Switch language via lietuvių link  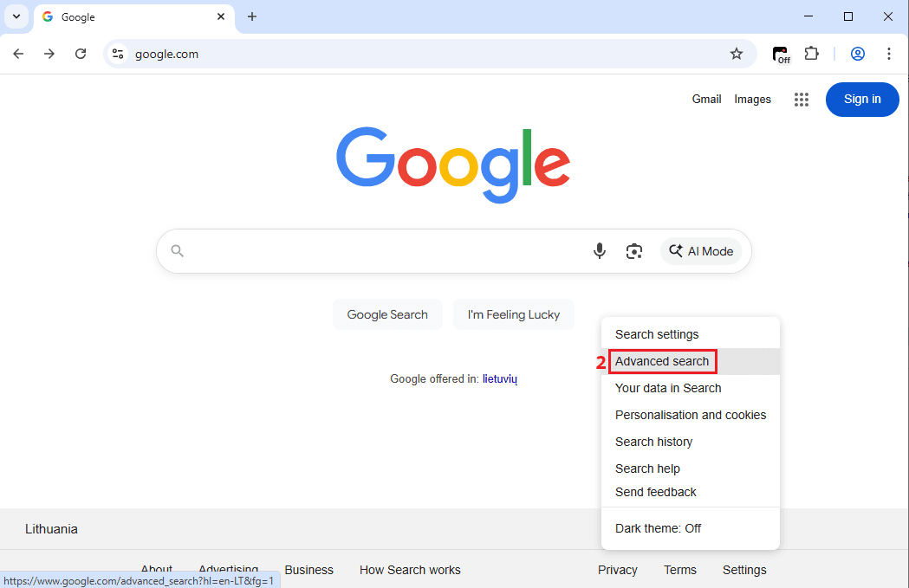click(x=499, y=379)
